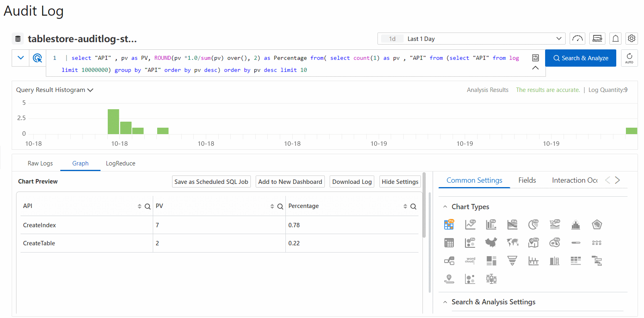The width and height of the screenshot is (644, 318).
Task: Toggle AUTO refresh button
Action: coord(629,58)
